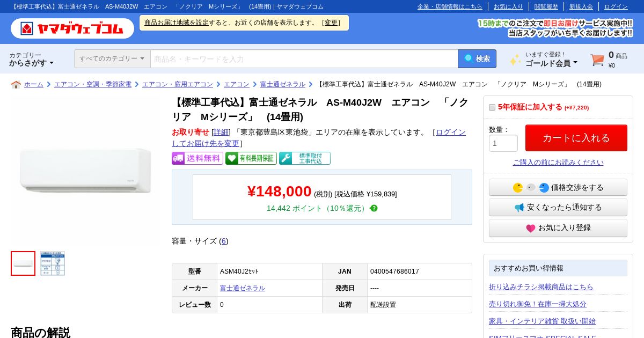Click 商品お届け地域を設定 link
Screen dimensions: 644x338
pyautogui.click(x=177, y=23)
